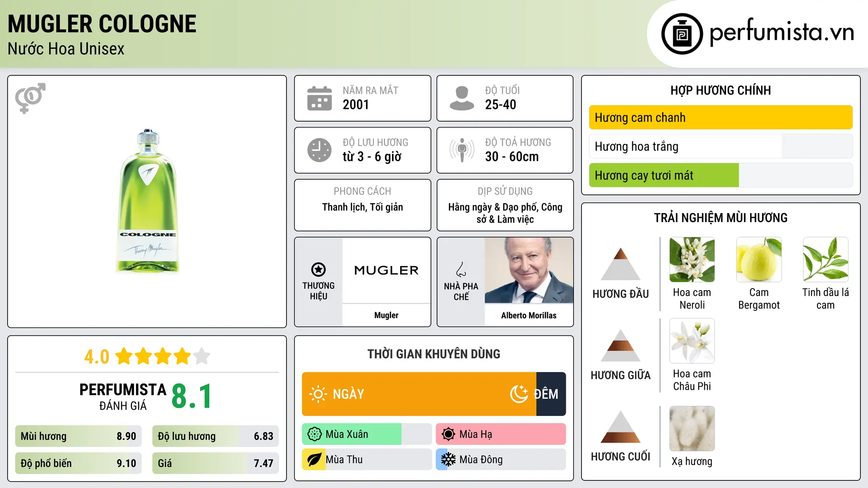
Task: Click the Mugler brand name link
Action: (387, 315)
